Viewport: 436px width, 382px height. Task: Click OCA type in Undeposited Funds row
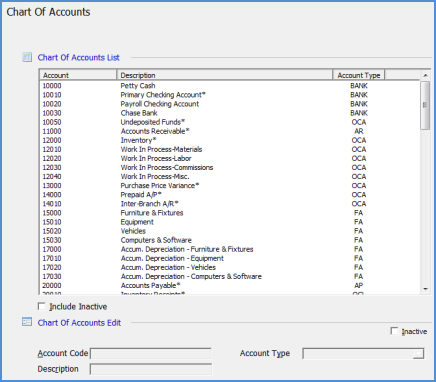click(359, 122)
